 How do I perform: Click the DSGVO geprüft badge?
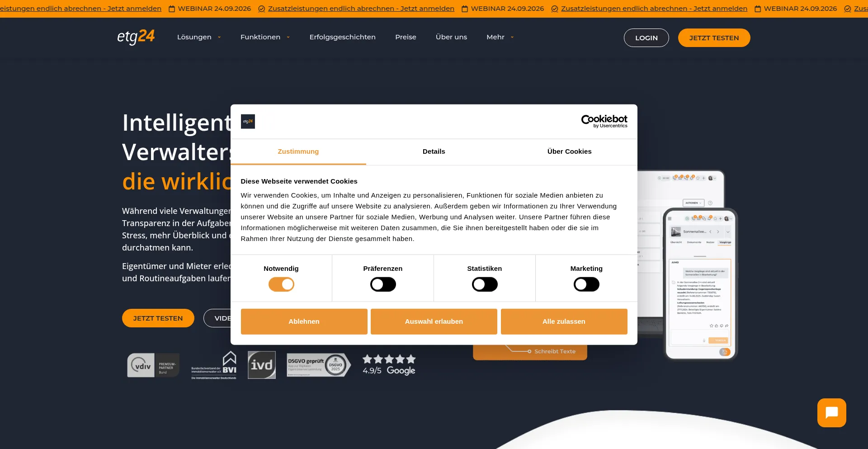click(x=319, y=365)
